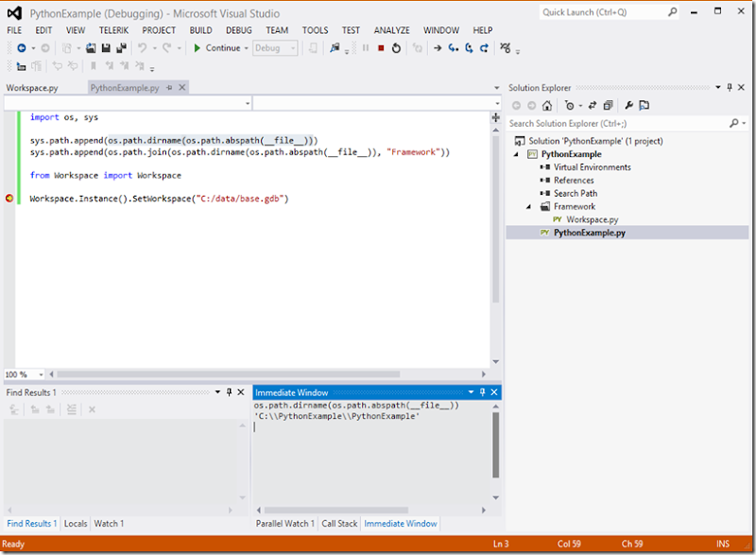
Task: Click the Solution Explorer Sync icon
Action: pos(593,105)
